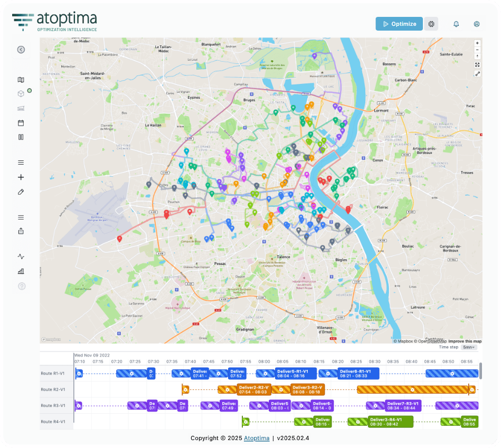The width and height of the screenshot is (501, 448).
Task: Select the pencil edit icon in sidebar
Action: point(21,192)
